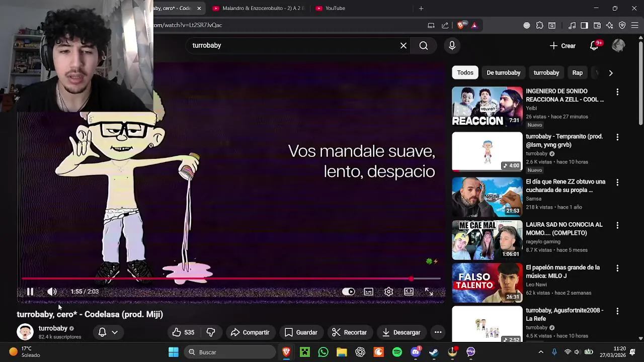This screenshot has width=644, height=362.
Task: Open options for the Rene ZZ video
Action: coord(617,183)
